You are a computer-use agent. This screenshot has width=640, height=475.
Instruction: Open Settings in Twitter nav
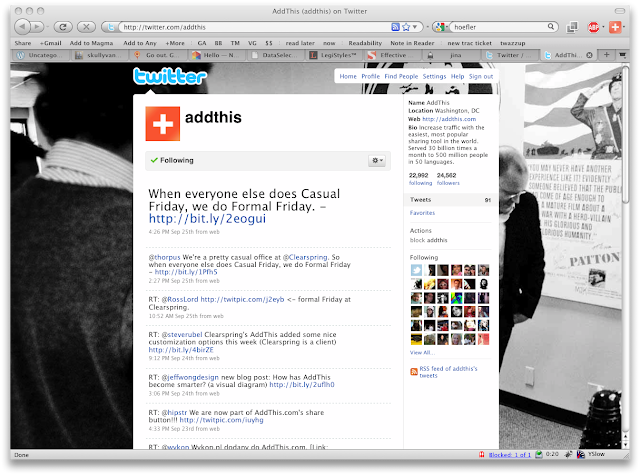click(434, 76)
